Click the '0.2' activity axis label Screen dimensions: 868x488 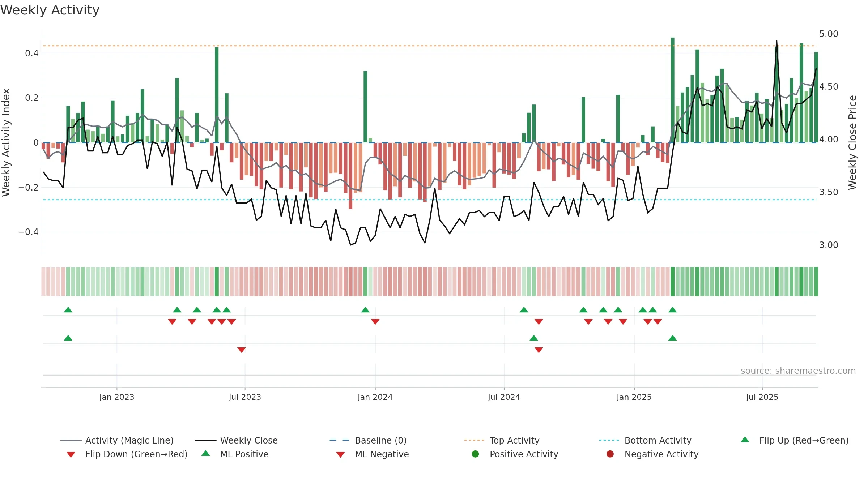[32, 98]
